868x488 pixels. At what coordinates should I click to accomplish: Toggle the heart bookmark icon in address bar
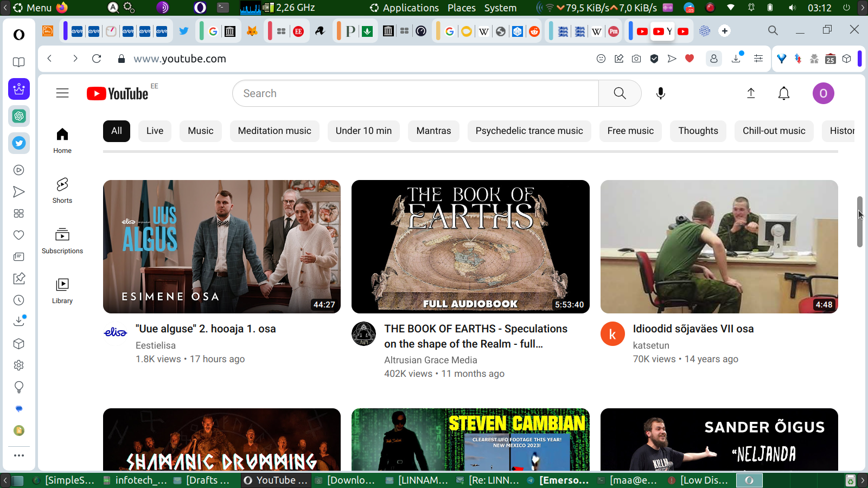[x=690, y=59]
